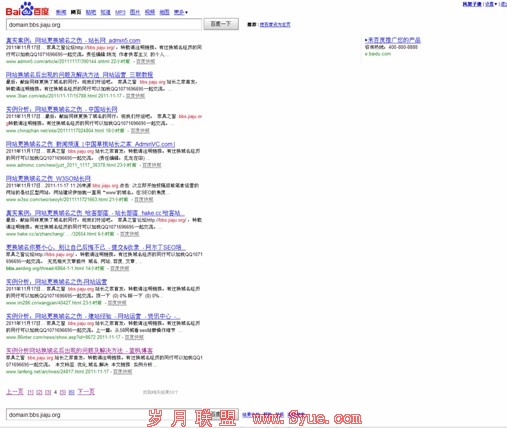
Task: Open the 新闻 news tab
Action: tap(61, 12)
